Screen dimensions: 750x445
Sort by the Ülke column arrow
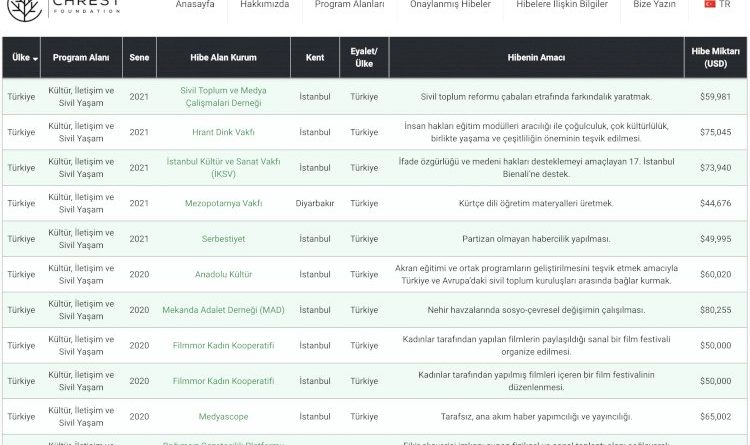click(36, 59)
